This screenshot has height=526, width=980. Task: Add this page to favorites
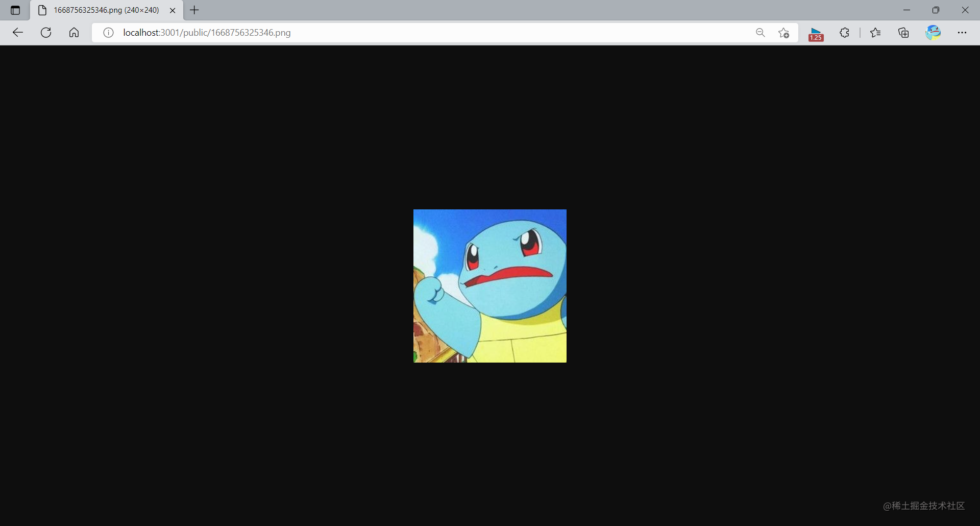tap(784, 32)
